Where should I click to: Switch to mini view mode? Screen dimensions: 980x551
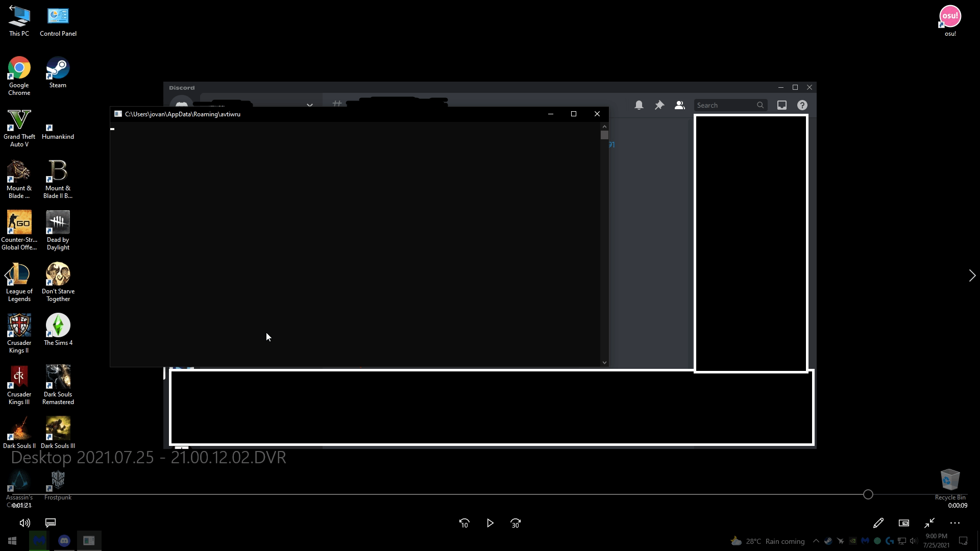(x=903, y=523)
